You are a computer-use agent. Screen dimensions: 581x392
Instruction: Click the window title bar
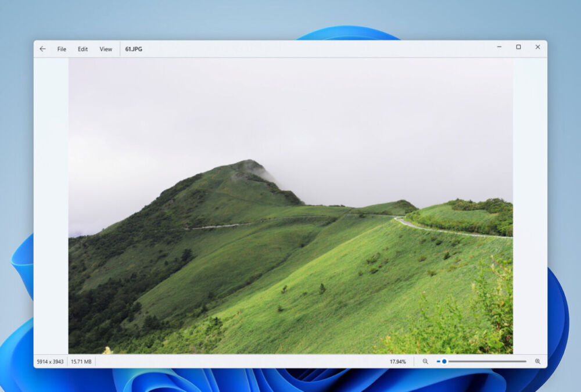pos(320,49)
